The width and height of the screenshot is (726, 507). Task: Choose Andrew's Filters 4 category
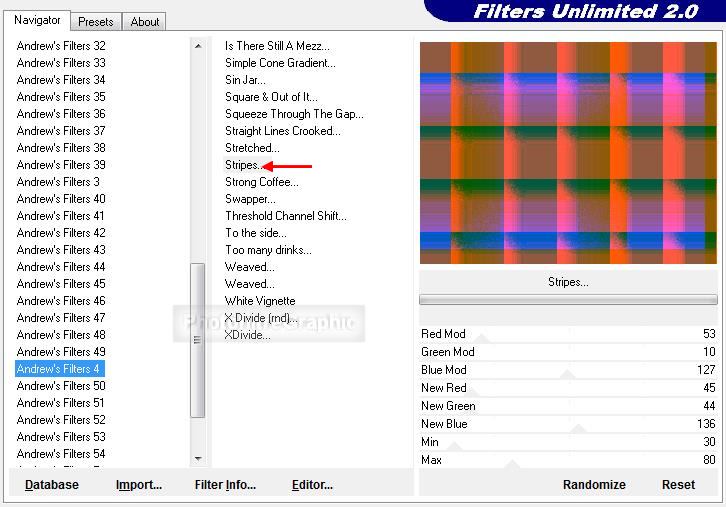[58, 369]
